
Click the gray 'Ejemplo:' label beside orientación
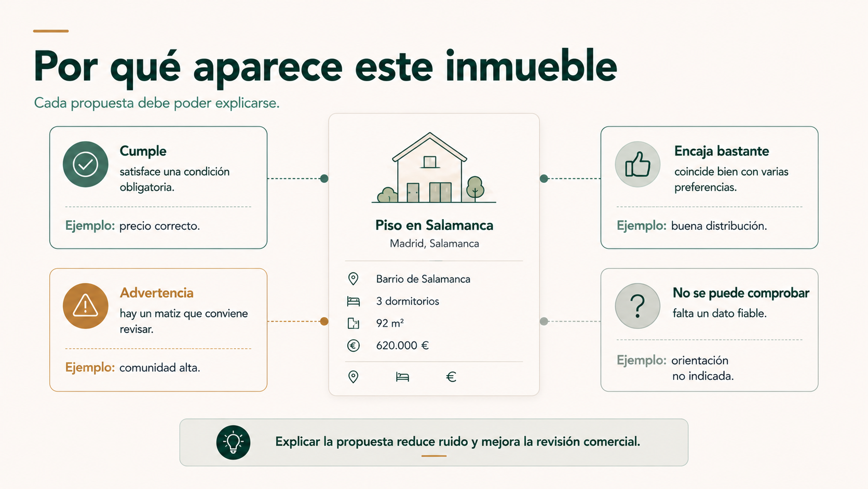pyautogui.click(x=642, y=361)
